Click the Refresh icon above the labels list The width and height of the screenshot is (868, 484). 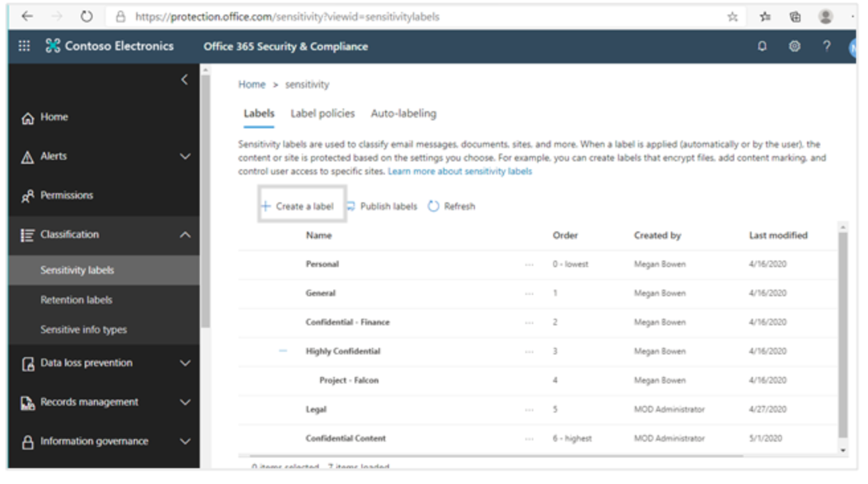tap(433, 206)
